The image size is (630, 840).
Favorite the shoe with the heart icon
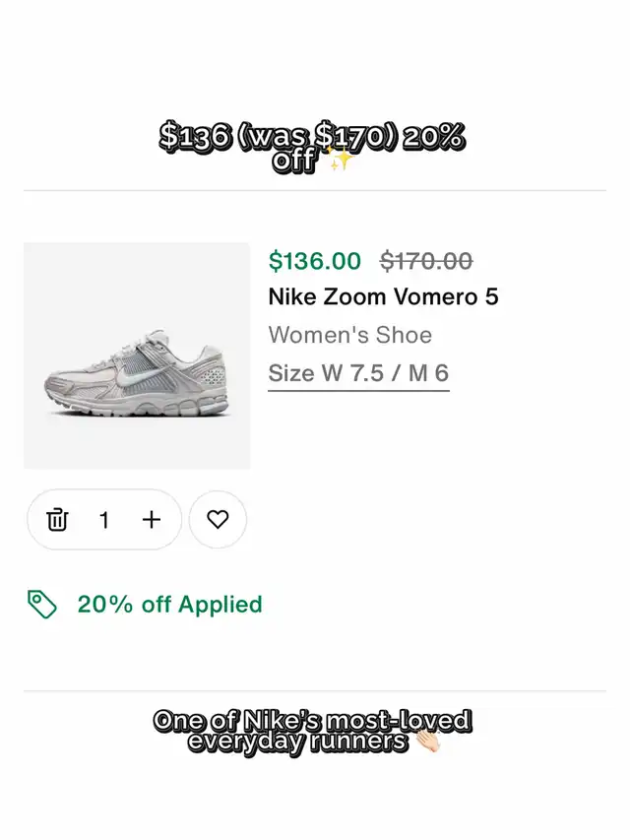coord(218,519)
